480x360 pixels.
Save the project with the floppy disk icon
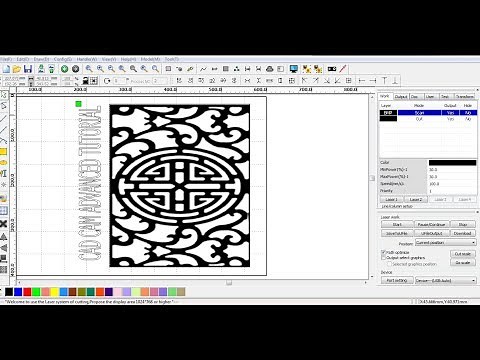pyautogui.click(x=28, y=69)
